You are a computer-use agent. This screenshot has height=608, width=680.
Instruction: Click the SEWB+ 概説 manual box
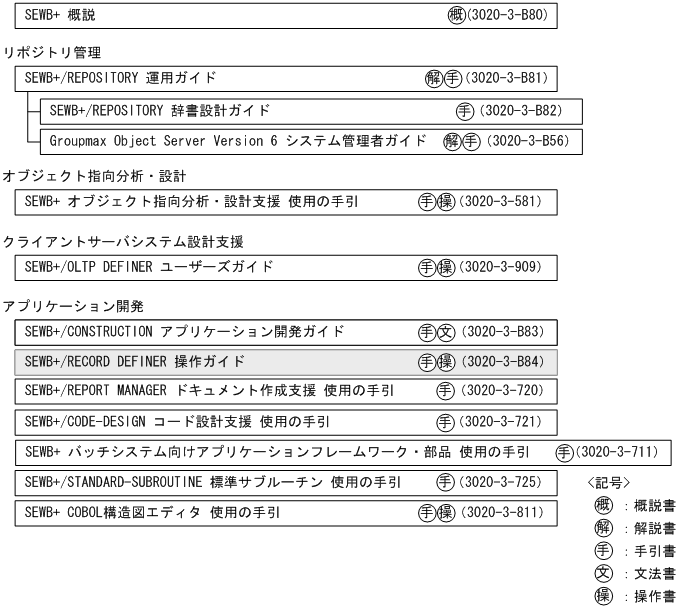coord(286,16)
